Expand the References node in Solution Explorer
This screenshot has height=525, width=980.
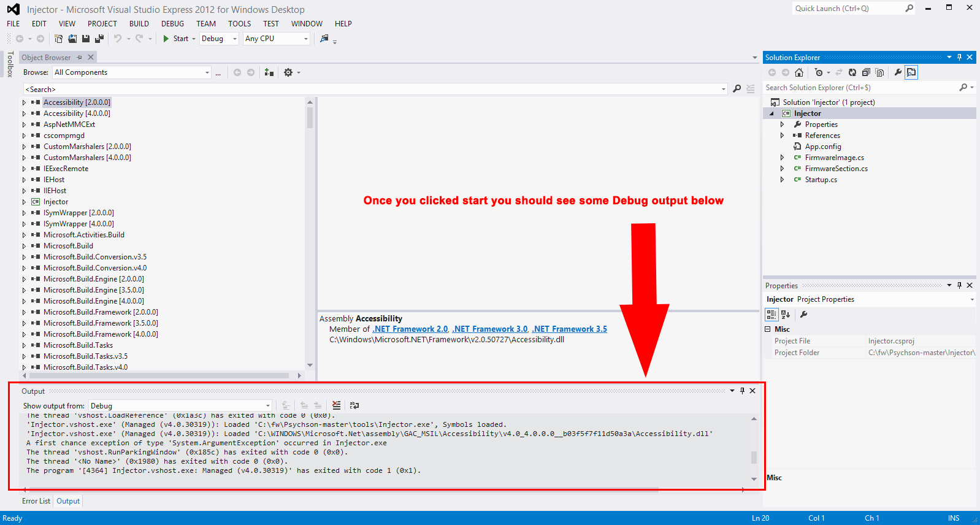pos(782,136)
